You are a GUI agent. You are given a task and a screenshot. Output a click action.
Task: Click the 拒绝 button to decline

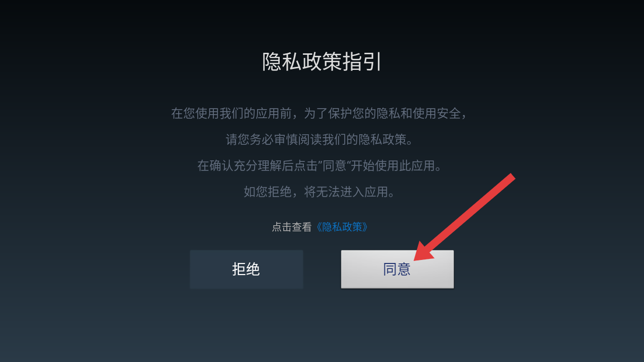[246, 269]
